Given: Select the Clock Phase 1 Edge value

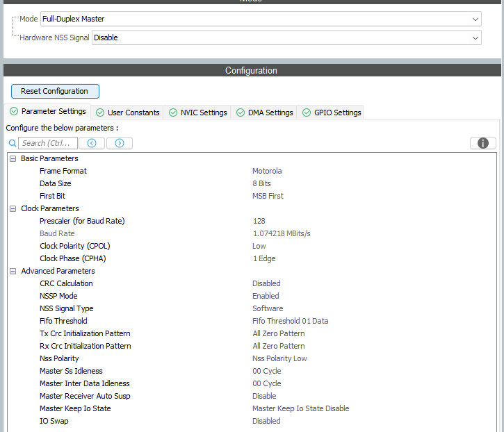Looking at the screenshot, I should point(264,258).
